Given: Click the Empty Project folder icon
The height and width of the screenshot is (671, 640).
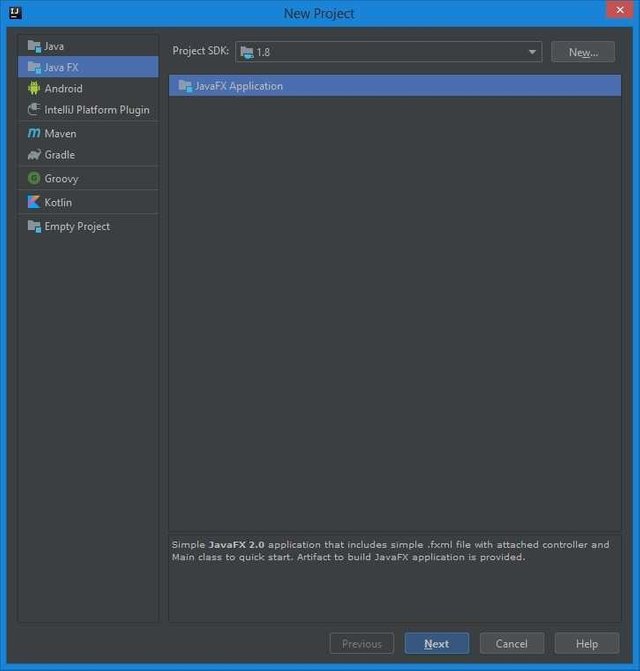Looking at the screenshot, I should pos(34,226).
